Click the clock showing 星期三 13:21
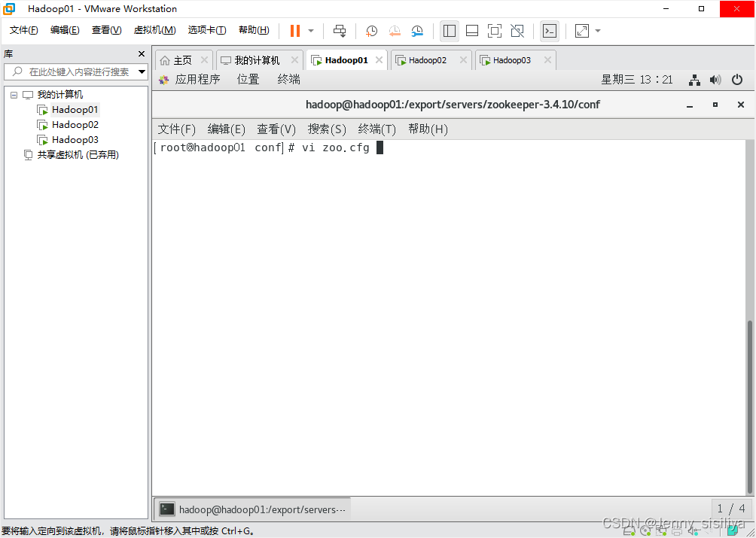 click(636, 80)
